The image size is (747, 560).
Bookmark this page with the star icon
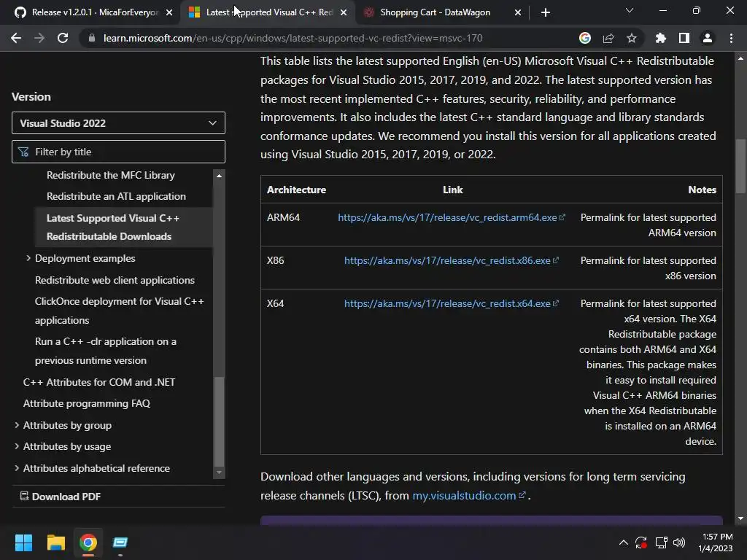point(632,38)
